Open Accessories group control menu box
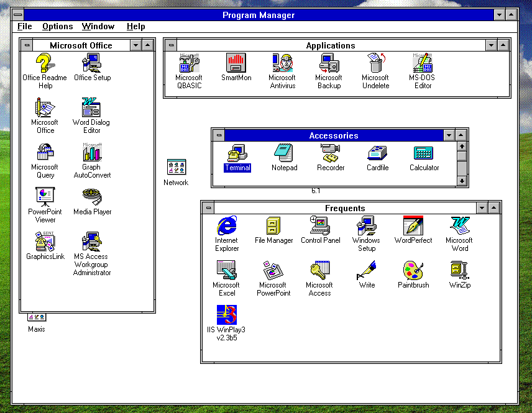Viewport: 532px width, 413px height. [219, 135]
